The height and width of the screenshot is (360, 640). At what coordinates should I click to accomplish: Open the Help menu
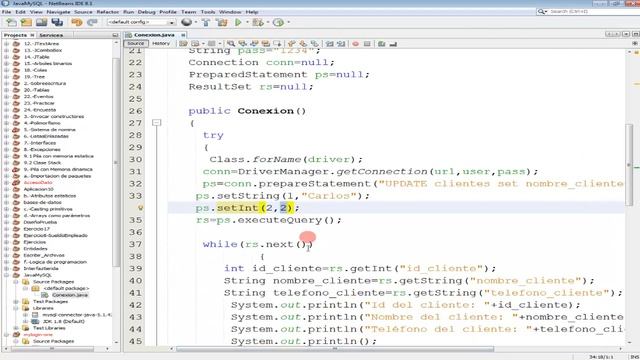coord(252,12)
